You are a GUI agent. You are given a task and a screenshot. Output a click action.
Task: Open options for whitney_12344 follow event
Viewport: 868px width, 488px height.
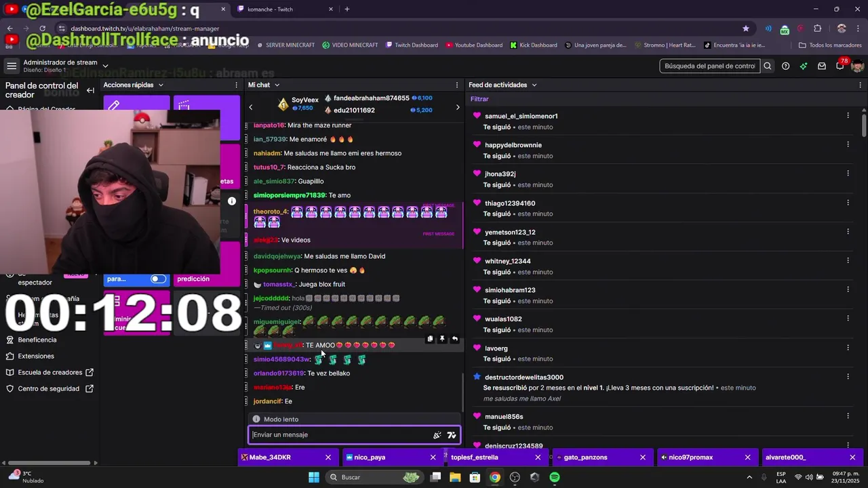click(x=848, y=261)
